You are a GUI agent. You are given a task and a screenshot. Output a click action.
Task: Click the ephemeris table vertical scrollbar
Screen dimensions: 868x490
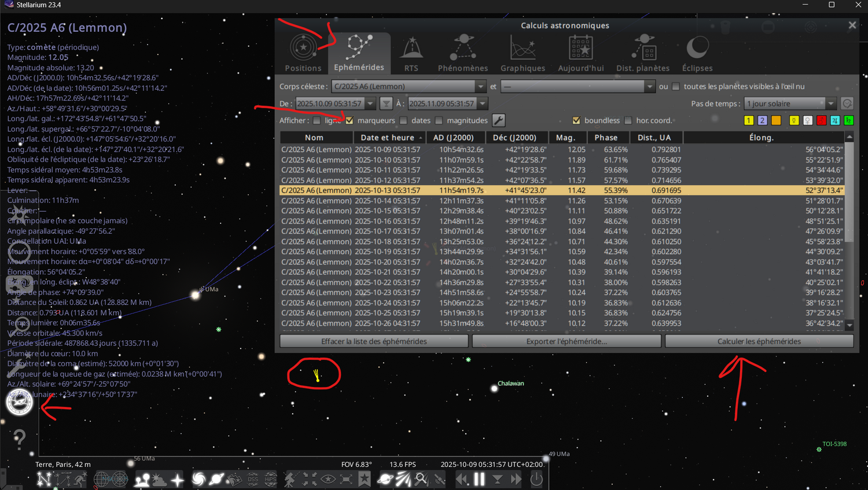tap(849, 231)
